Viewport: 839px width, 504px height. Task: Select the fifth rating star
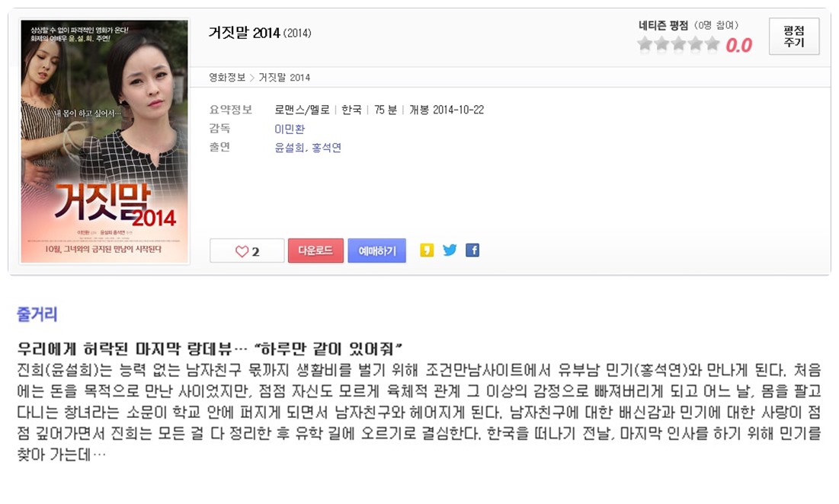click(712, 44)
